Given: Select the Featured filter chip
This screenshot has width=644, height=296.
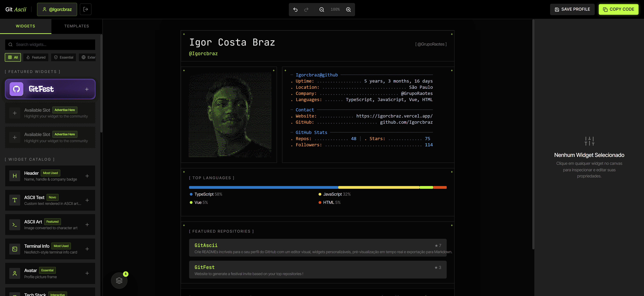Looking at the screenshot, I should 36,57.
